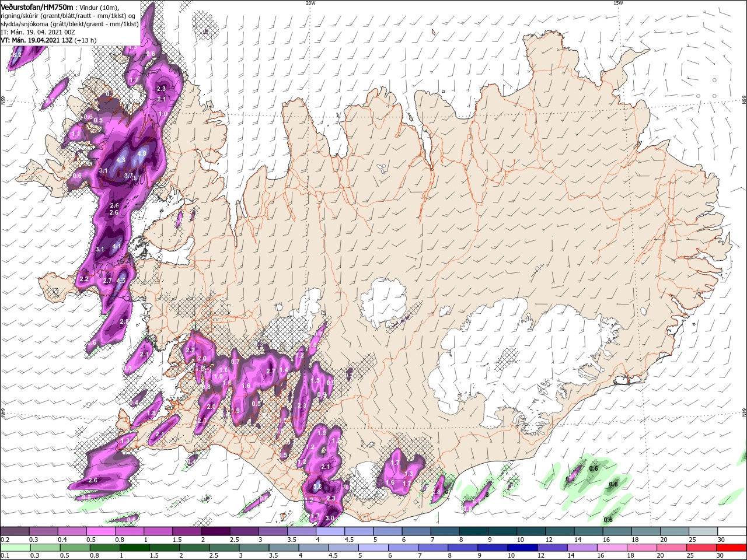Click the 4.8 precipitation value on the map

tap(142, 154)
